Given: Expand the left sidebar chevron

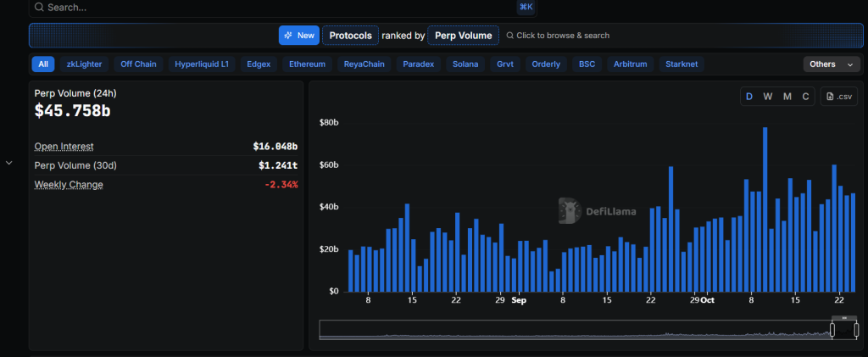Looking at the screenshot, I should [9, 163].
